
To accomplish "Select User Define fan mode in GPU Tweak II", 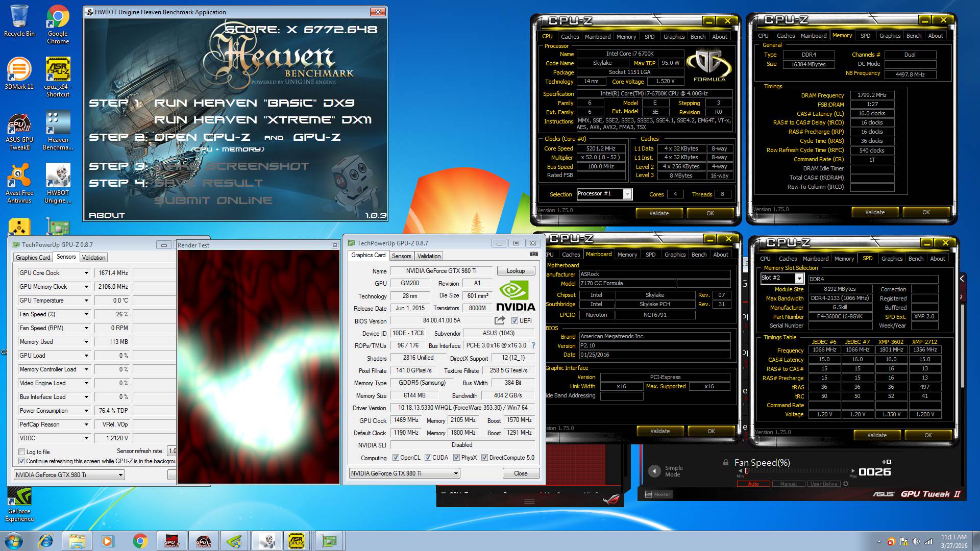I will point(824,484).
